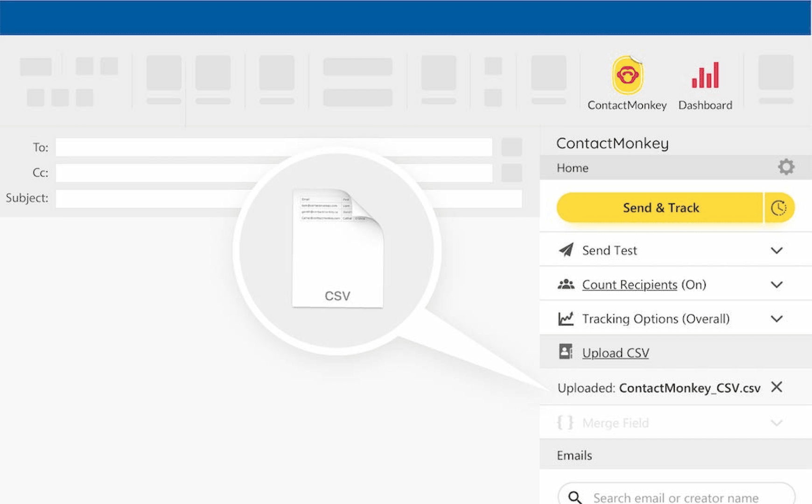Viewport: 812px width, 504px height.
Task: Select the ContactMonkey_CSV.csv file name
Action: [x=690, y=388]
